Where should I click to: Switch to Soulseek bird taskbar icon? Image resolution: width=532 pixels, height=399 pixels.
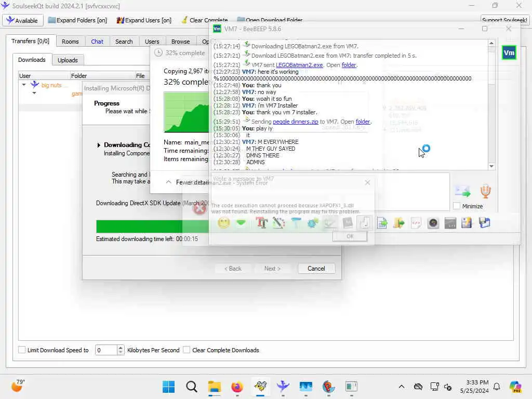283,387
